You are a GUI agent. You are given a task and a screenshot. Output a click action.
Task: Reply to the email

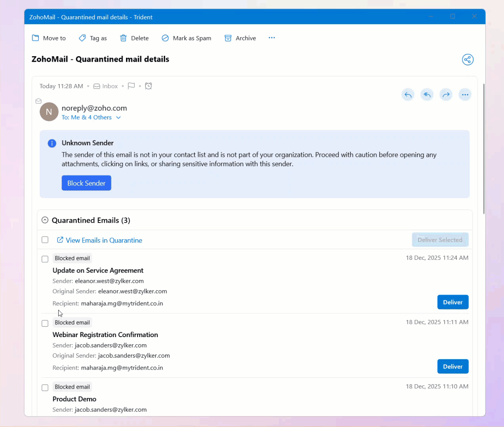408,95
